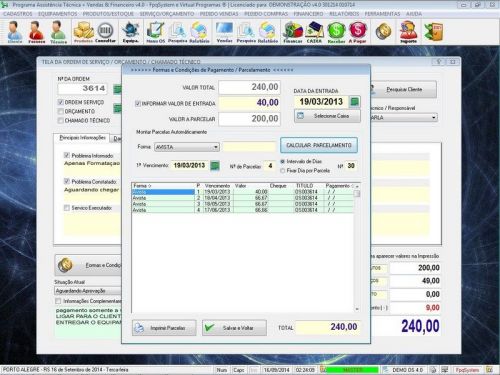500x375 pixels.
Task: Open the Financas pie chart icon
Action: click(x=293, y=32)
